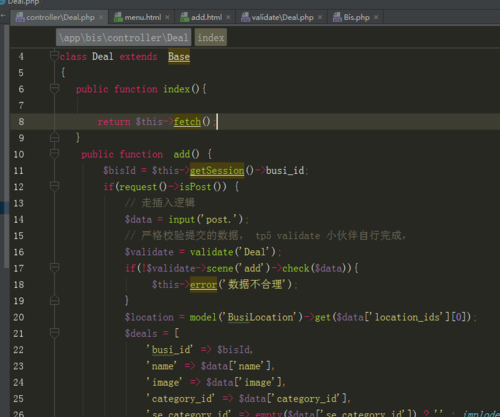This screenshot has height=417, width=500.
Task: Click the \app\bis\controller\Deal breadcrumb
Action: (124, 37)
